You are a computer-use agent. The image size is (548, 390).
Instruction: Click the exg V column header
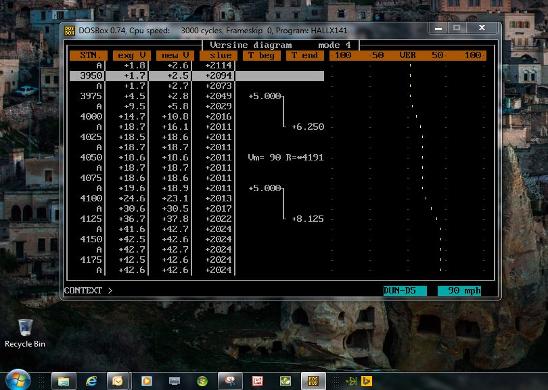[x=132, y=56]
